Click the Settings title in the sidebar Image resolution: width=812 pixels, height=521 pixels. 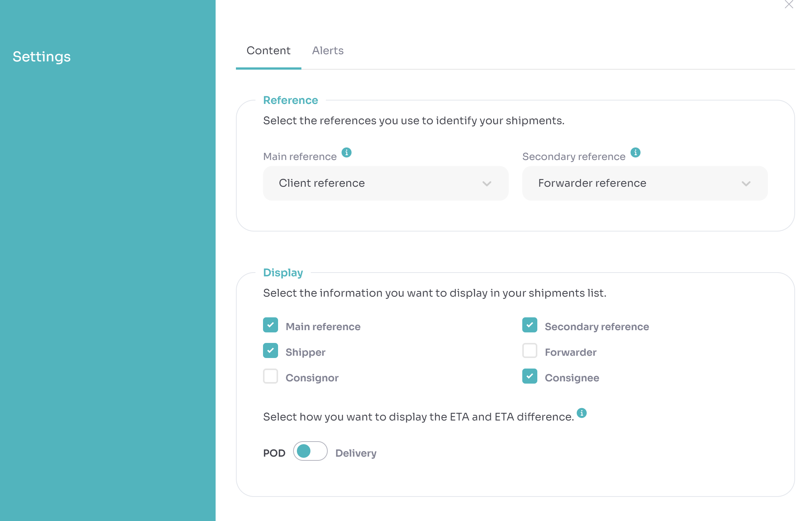(41, 56)
